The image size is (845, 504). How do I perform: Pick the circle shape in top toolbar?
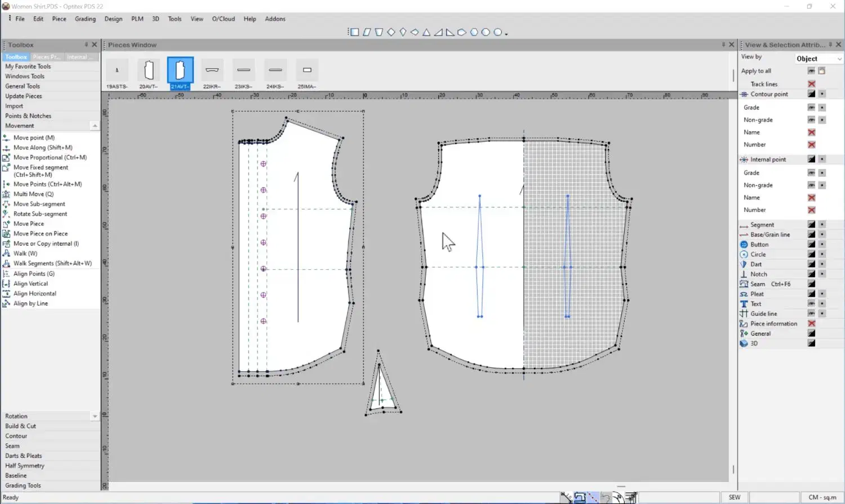click(497, 32)
